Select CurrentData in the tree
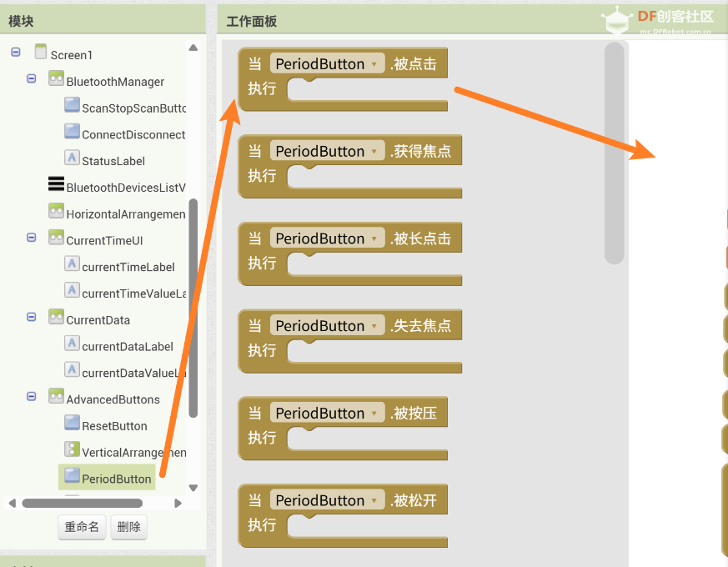 coord(98,320)
